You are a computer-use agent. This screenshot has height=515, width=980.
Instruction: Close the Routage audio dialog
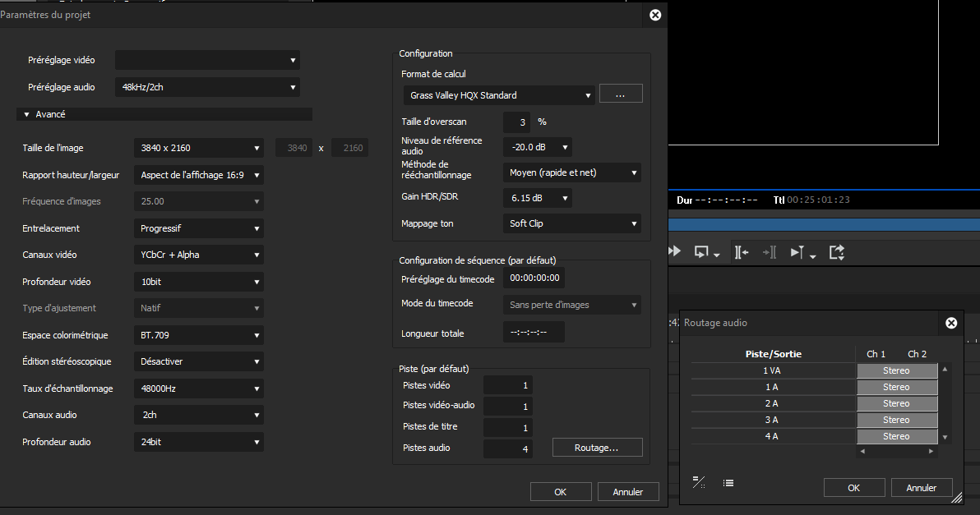click(x=951, y=323)
